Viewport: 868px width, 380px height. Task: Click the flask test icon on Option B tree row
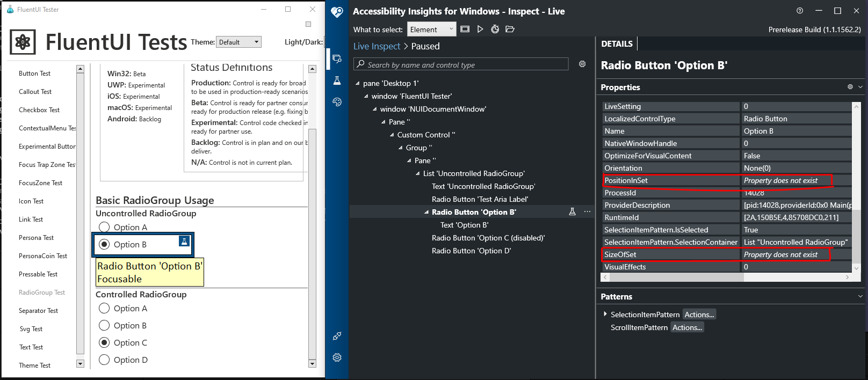pyautogui.click(x=573, y=211)
